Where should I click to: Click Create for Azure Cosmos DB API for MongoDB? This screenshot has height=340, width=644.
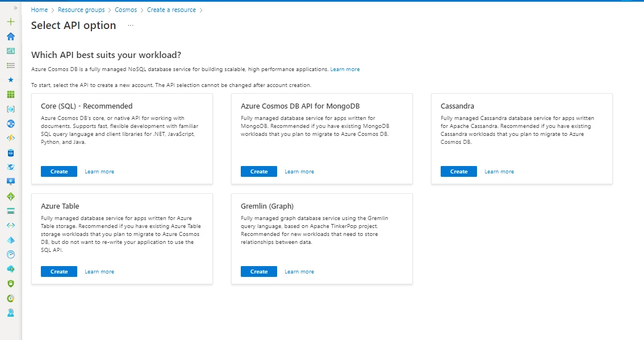[x=258, y=171]
